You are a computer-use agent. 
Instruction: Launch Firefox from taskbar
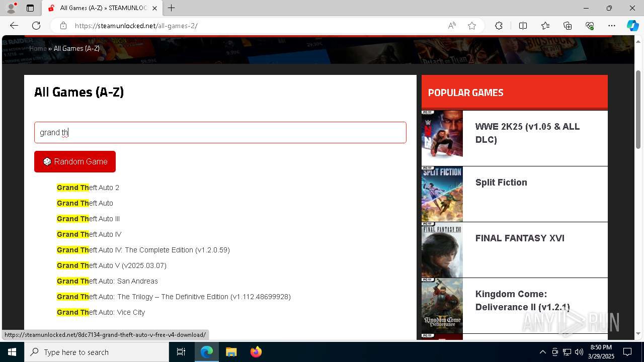(x=256, y=352)
